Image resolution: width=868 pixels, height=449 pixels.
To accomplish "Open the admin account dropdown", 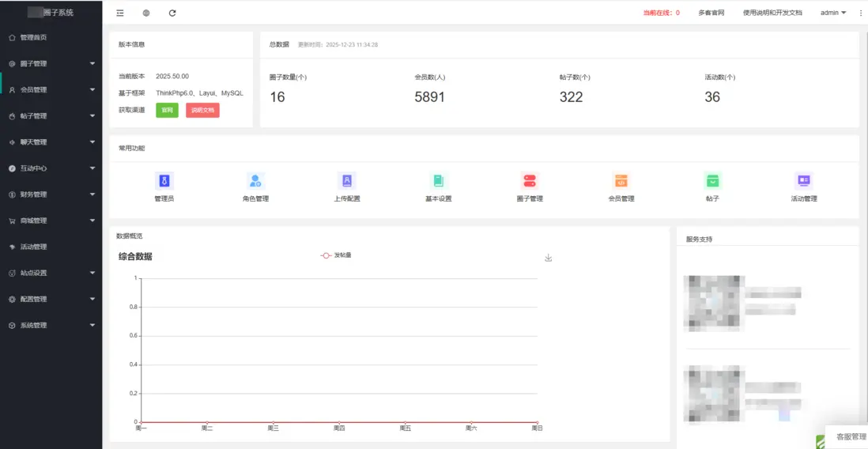I will pos(833,13).
